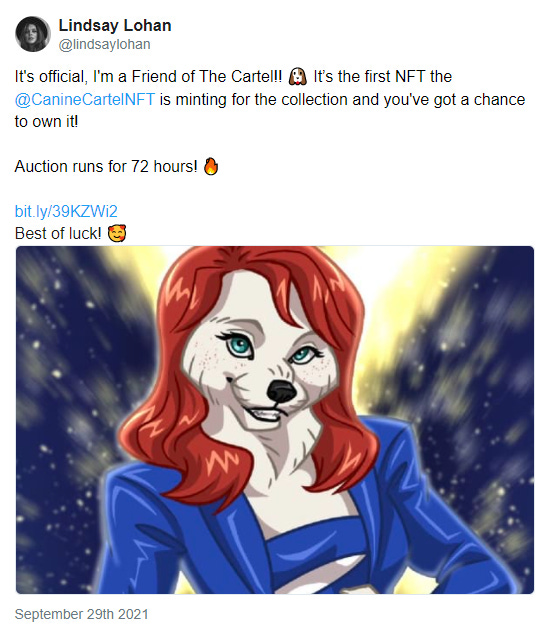
Task: Click the dog face emoji
Action: click(298, 76)
